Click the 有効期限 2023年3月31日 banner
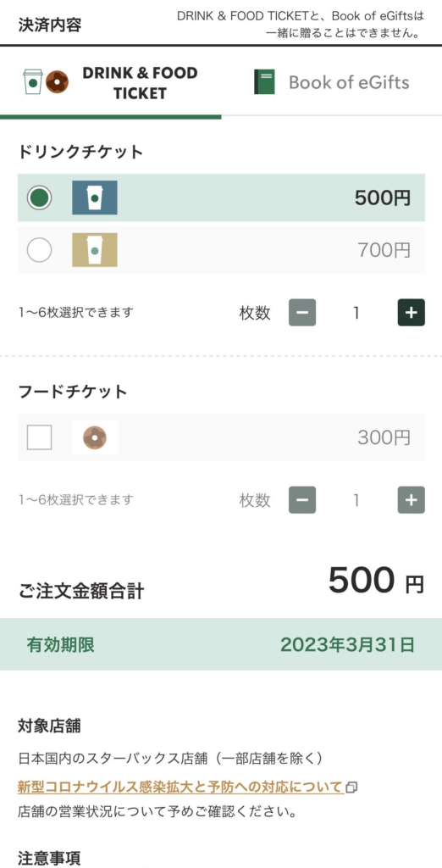Viewport: 442px width, 868px height. coord(221,644)
